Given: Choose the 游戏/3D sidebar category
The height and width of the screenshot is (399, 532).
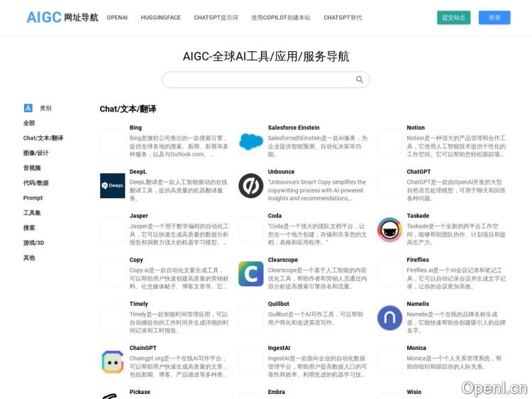Looking at the screenshot, I should coord(33,243).
